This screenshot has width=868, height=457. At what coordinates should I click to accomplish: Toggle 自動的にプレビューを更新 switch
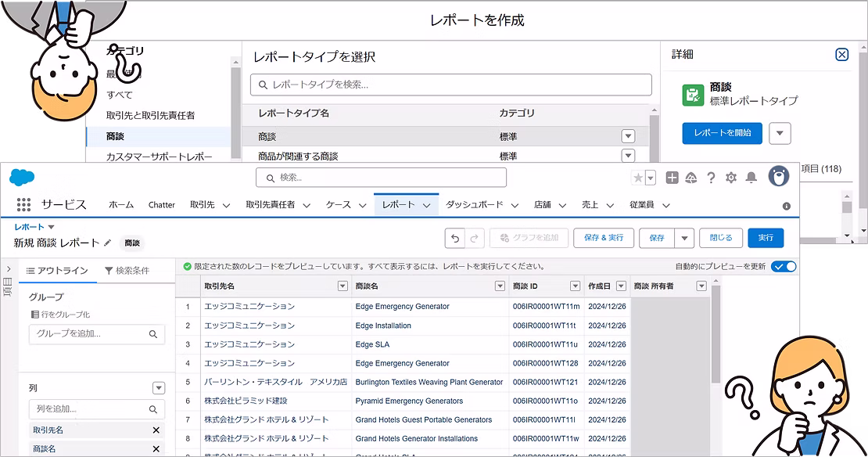784,266
